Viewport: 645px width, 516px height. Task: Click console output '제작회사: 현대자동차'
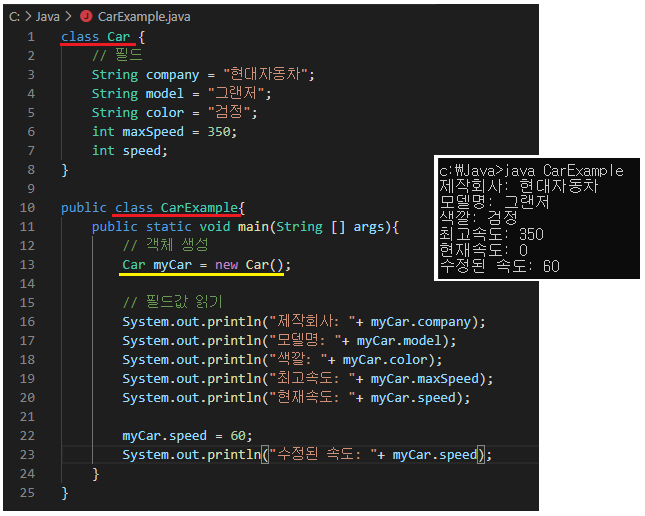518,186
